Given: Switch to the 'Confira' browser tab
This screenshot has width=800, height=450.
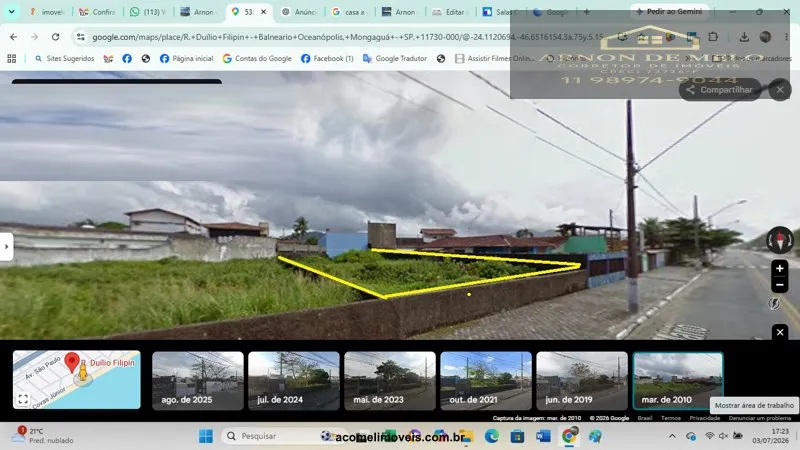Looking at the screenshot, I should [x=97, y=12].
